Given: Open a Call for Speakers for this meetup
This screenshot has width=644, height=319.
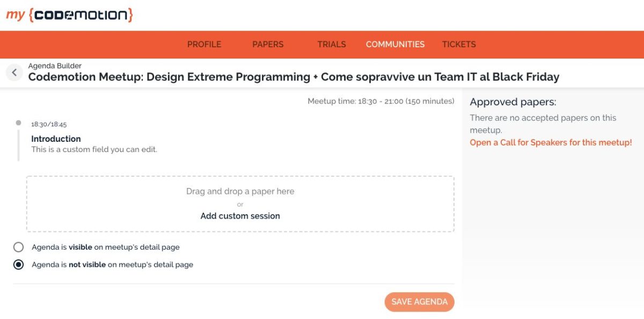Looking at the screenshot, I should [x=551, y=142].
